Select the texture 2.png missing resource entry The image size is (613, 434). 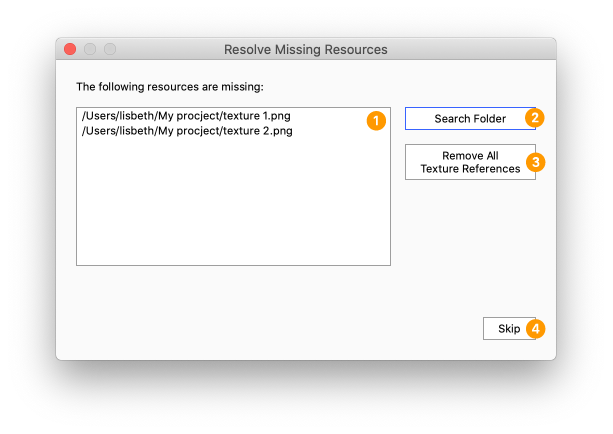[x=187, y=131]
